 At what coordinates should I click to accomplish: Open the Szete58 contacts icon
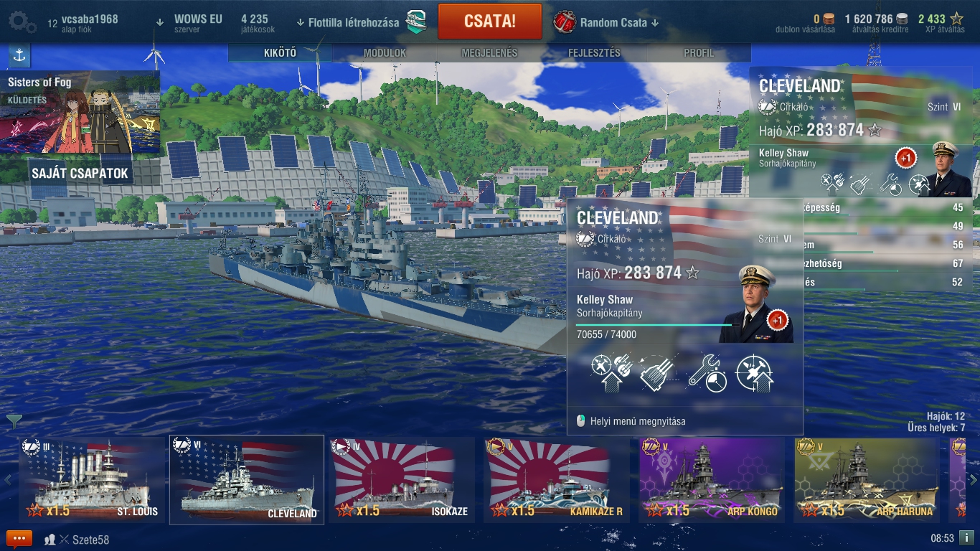pyautogui.click(x=50, y=540)
